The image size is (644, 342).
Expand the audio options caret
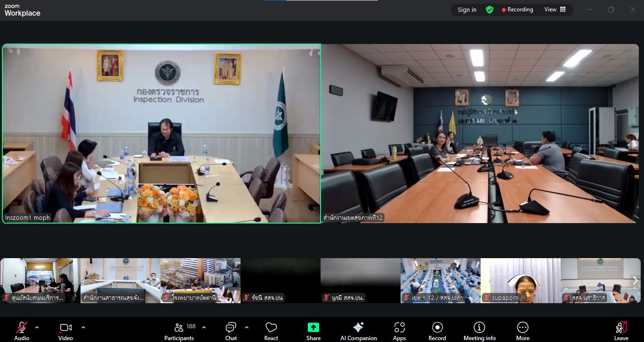(x=37, y=327)
